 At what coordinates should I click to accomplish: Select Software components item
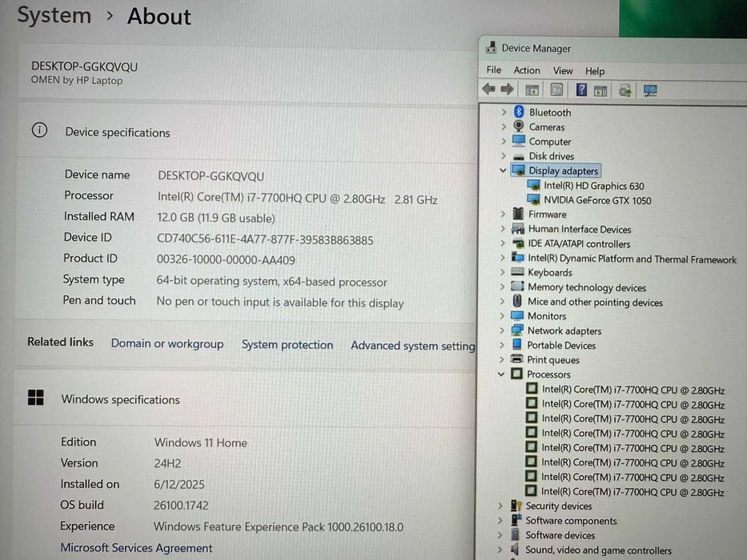click(x=571, y=521)
